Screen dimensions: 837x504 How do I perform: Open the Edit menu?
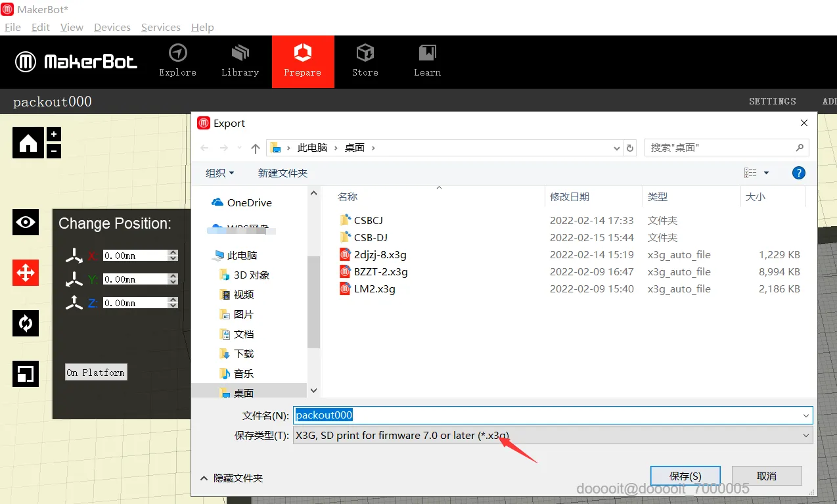pyautogui.click(x=41, y=27)
